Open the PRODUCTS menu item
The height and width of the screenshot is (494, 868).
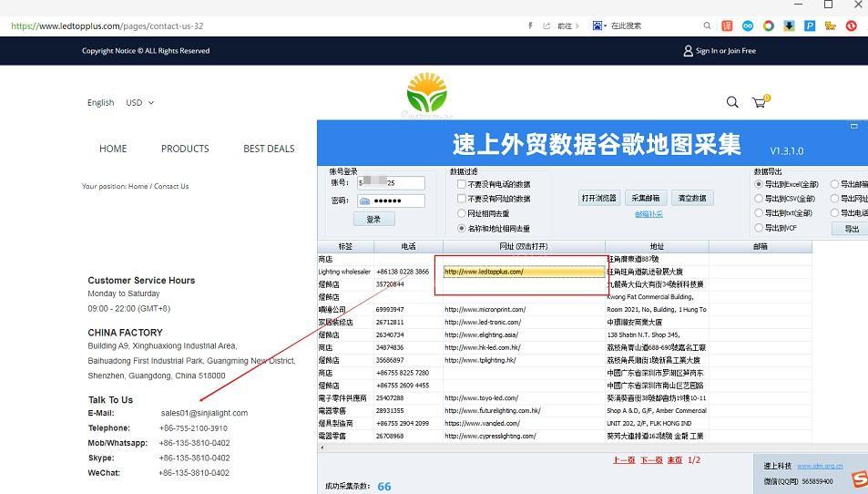(x=185, y=149)
